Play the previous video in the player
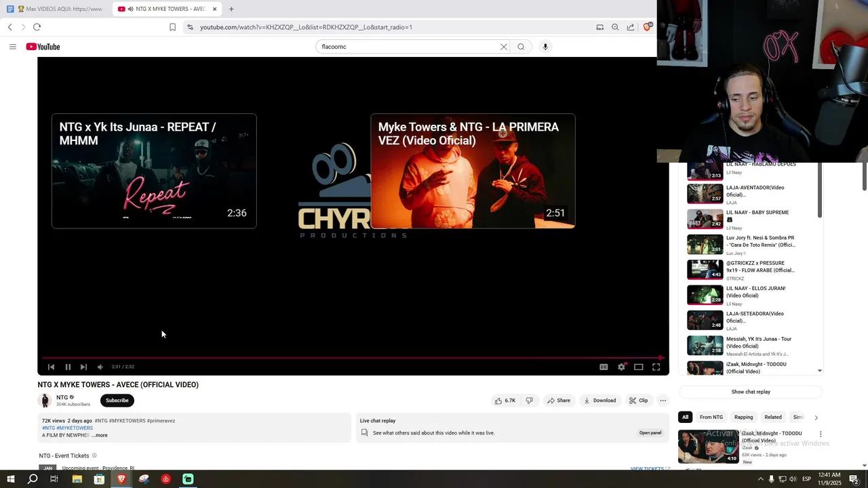This screenshot has width=868, height=488. click(x=51, y=367)
